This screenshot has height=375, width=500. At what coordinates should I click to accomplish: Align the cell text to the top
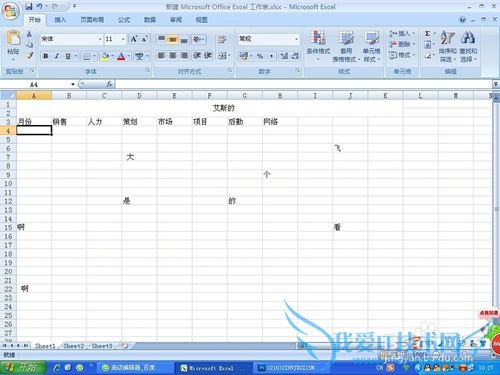[161, 39]
